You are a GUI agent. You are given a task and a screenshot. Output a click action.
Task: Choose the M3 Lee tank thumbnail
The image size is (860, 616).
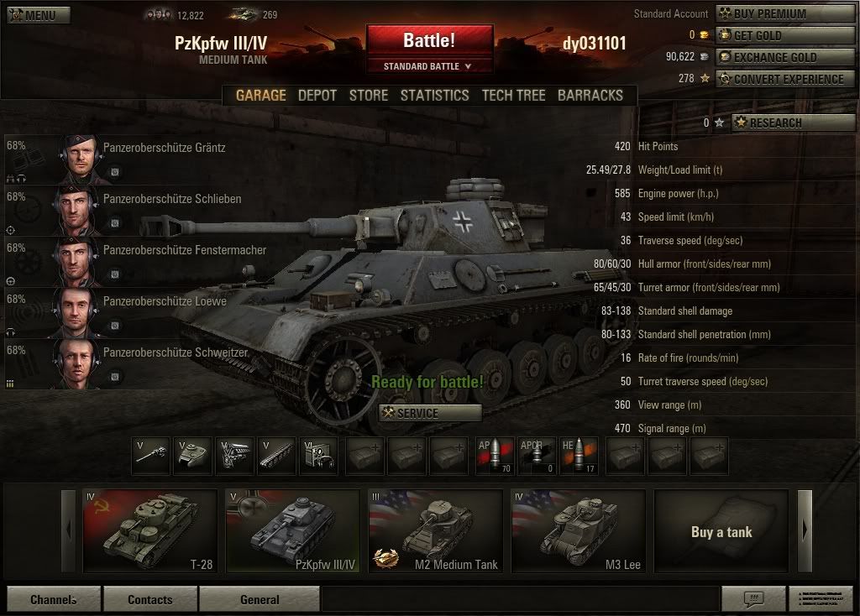point(579,531)
